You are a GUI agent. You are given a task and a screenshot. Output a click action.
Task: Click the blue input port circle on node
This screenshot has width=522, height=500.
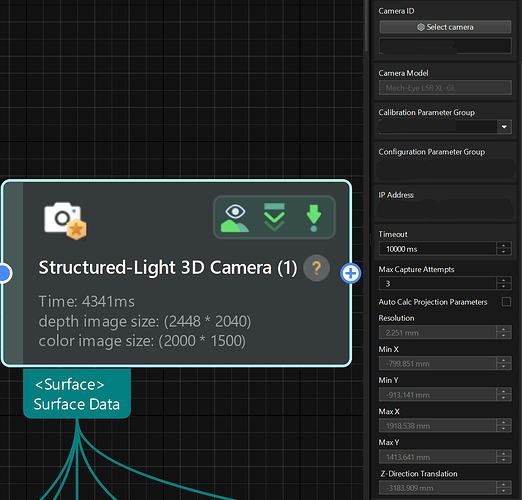click(5, 273)
